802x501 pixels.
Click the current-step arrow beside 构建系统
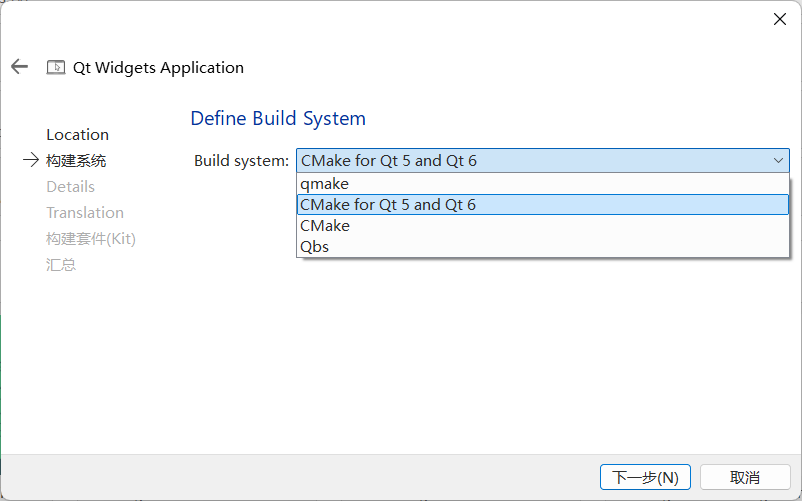(31, 160)
